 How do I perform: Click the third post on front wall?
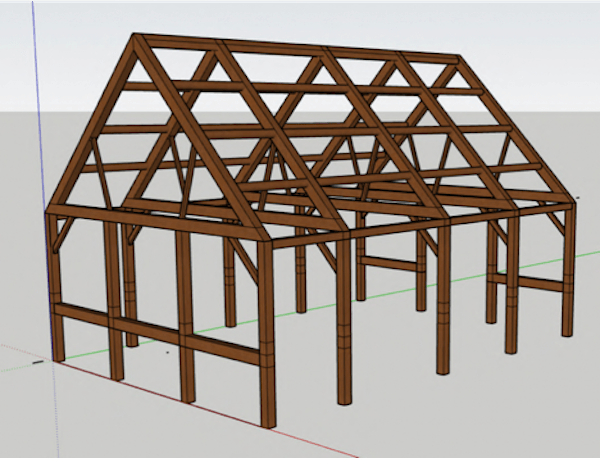(x=184, y=320)
